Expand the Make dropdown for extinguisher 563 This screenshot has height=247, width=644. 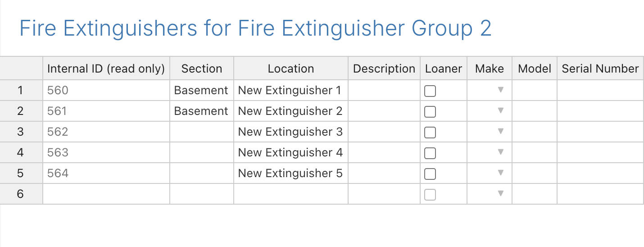(500, 152)
